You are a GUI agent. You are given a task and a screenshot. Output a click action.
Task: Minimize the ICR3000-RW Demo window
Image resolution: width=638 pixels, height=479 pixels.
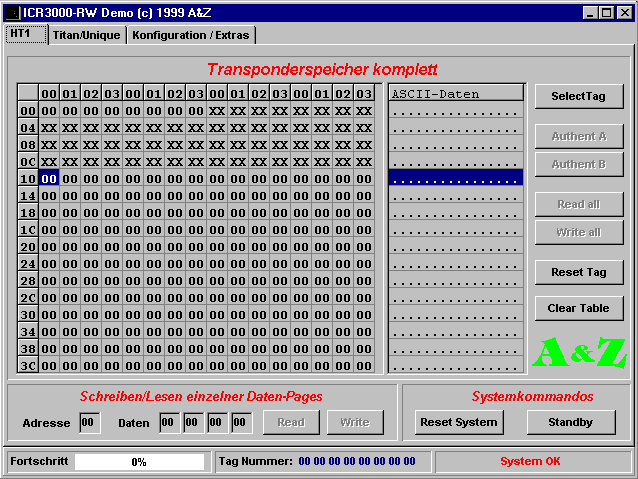590,13
